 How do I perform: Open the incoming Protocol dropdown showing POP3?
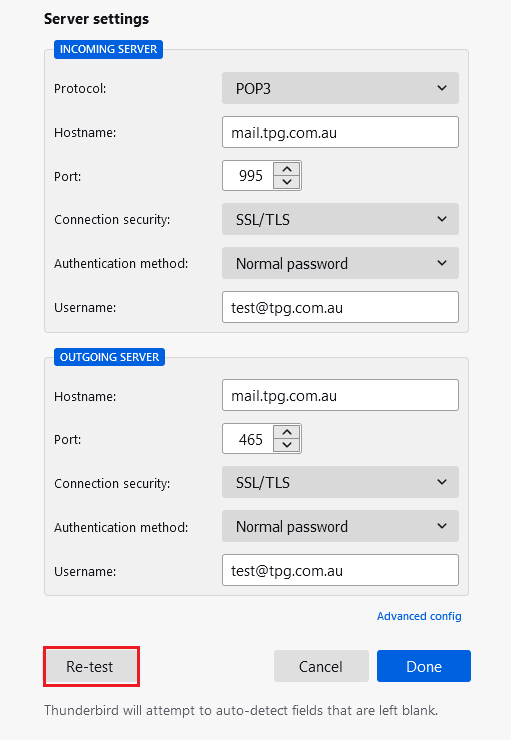[x=340, y=88]
